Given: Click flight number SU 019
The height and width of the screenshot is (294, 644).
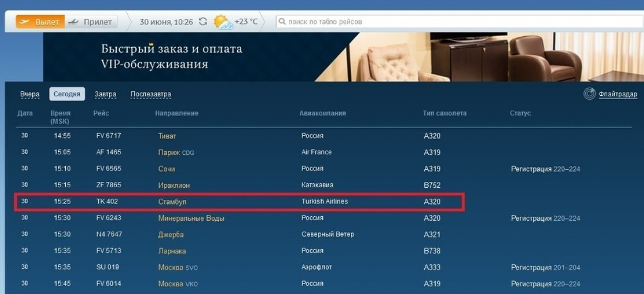Looking at the screenshot, I should (107, 267).
